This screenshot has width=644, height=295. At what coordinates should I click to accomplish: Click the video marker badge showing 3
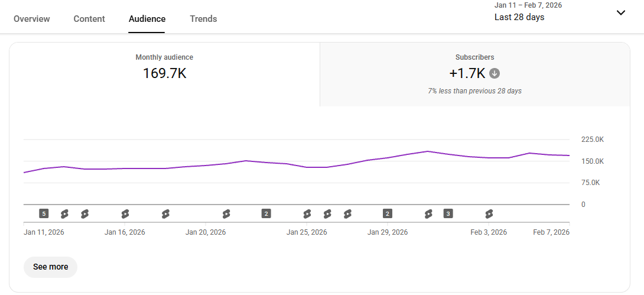(448, 213)
